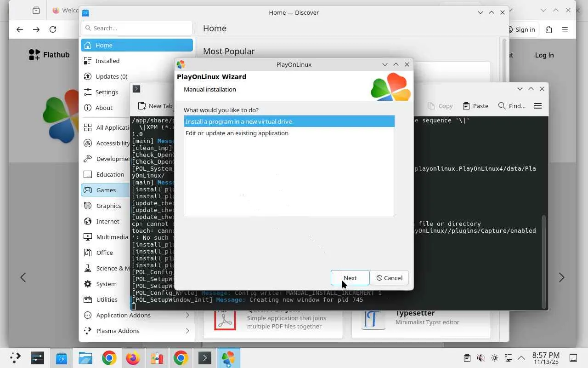Open the Firefox application menu
Viewport: 588px width, 368px height.
pos(565,29)
